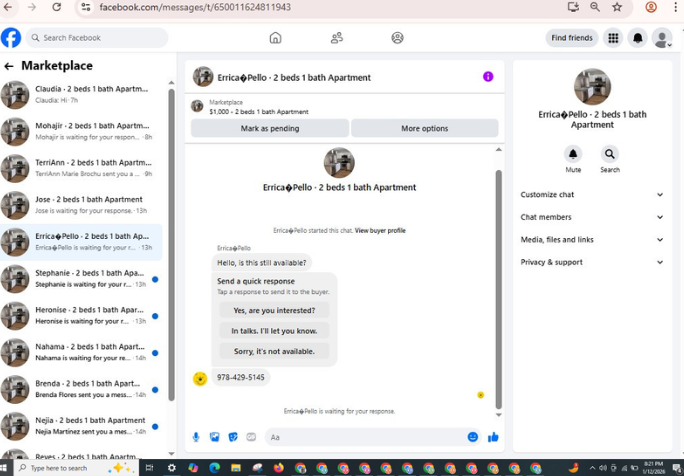Open the account profile avatar menu
Viewport: 684px width, 476px height.
click(x=662, y=38)
